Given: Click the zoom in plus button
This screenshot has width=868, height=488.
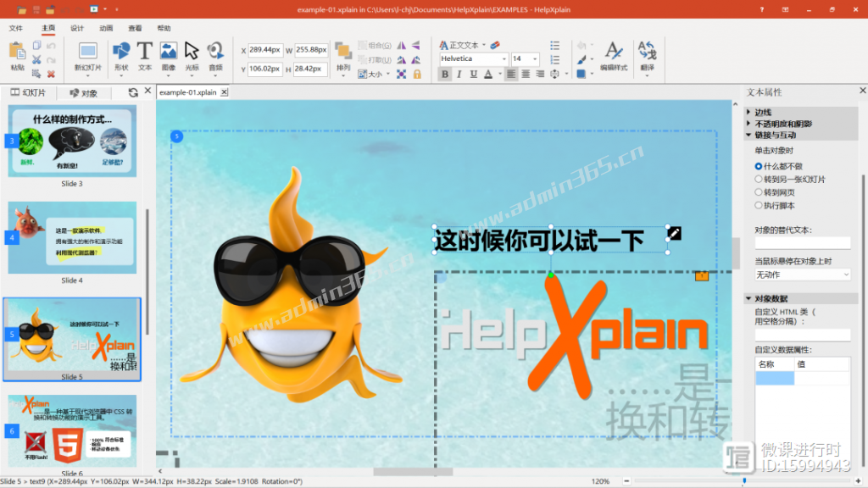Looking at the screenshot, I should 858,481.
